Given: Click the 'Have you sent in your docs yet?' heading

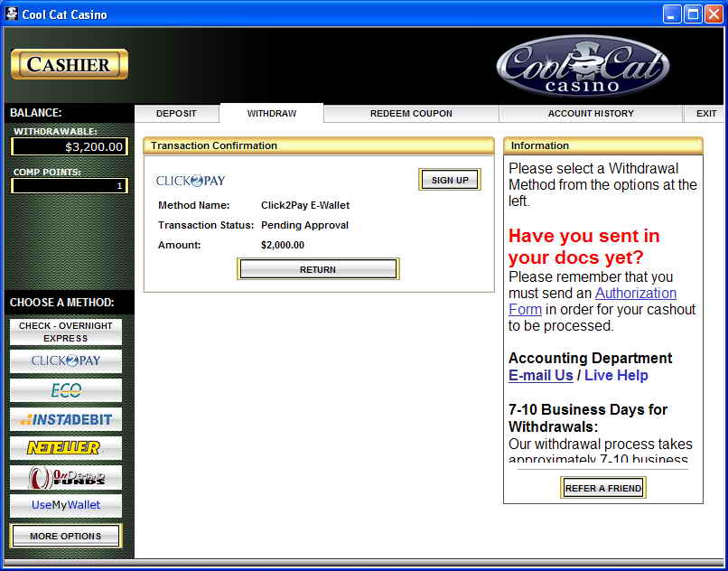Looking at the screenshot, I should tap(584, 247).
